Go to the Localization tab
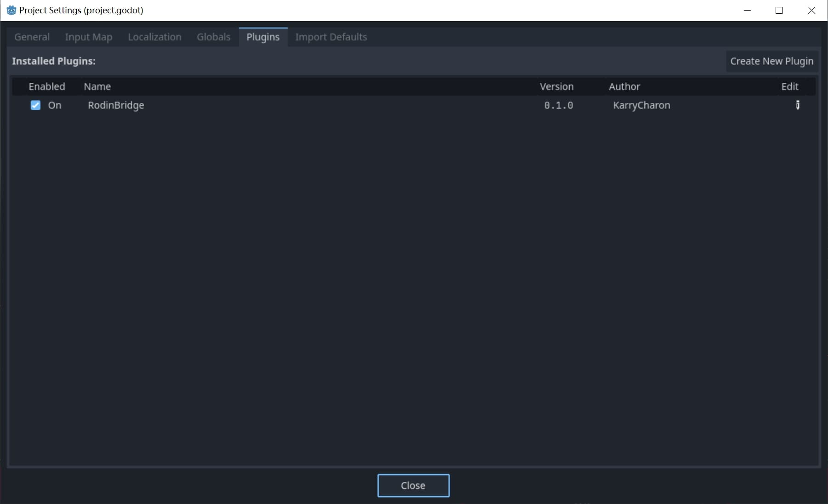This screenshot has height=504, width=828. [x=154, y=37]
